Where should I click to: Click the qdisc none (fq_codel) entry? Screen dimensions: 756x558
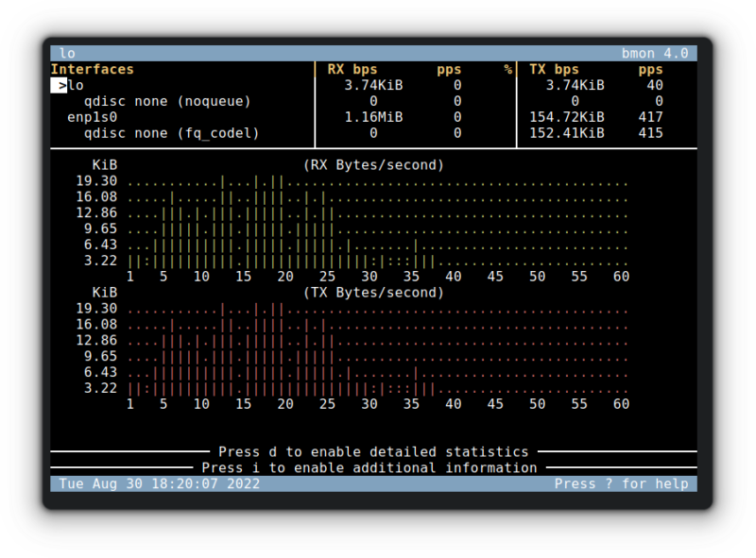pos(171,133)
